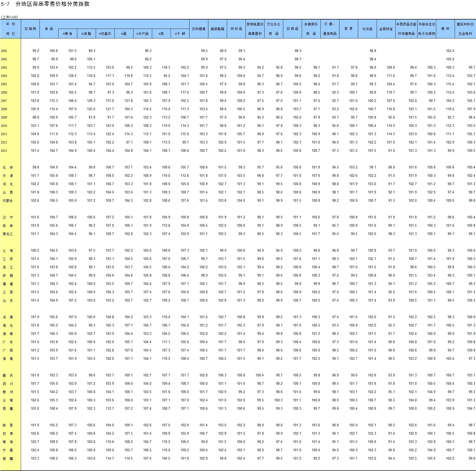This screenshot has height=471, width=476.
Task: Click the 家用电器及音像器材 column header
Action: coord(255,29)
